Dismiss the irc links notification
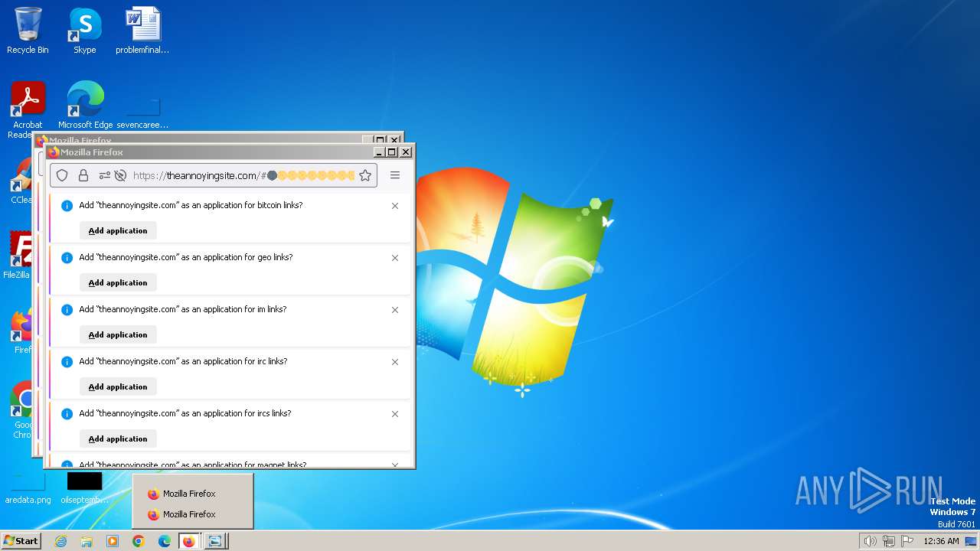Image resolution: width=980 pixels, height=551 pixels. [395, 362]
